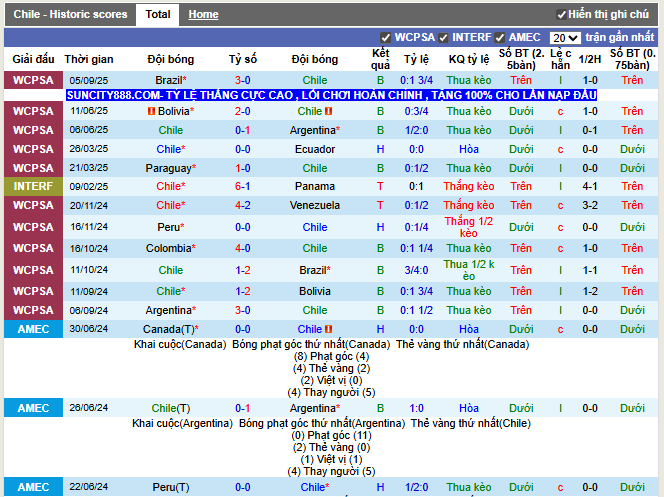This screenshot has height=497, width=664.
Task: Click Panama team name
Action: coord(315,186)
